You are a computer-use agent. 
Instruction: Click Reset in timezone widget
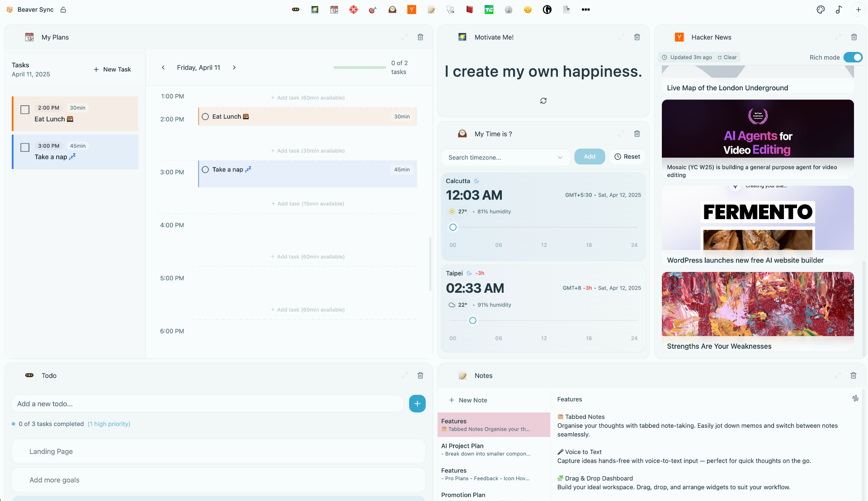tap(627, 157)
